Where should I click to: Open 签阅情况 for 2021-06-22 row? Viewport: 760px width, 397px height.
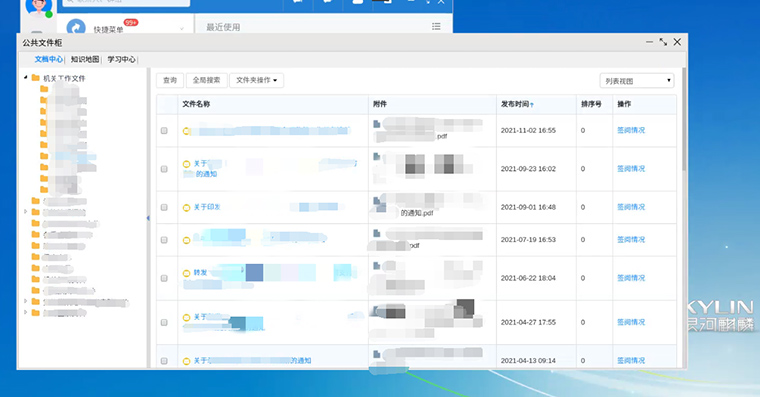tap(631, 278)
